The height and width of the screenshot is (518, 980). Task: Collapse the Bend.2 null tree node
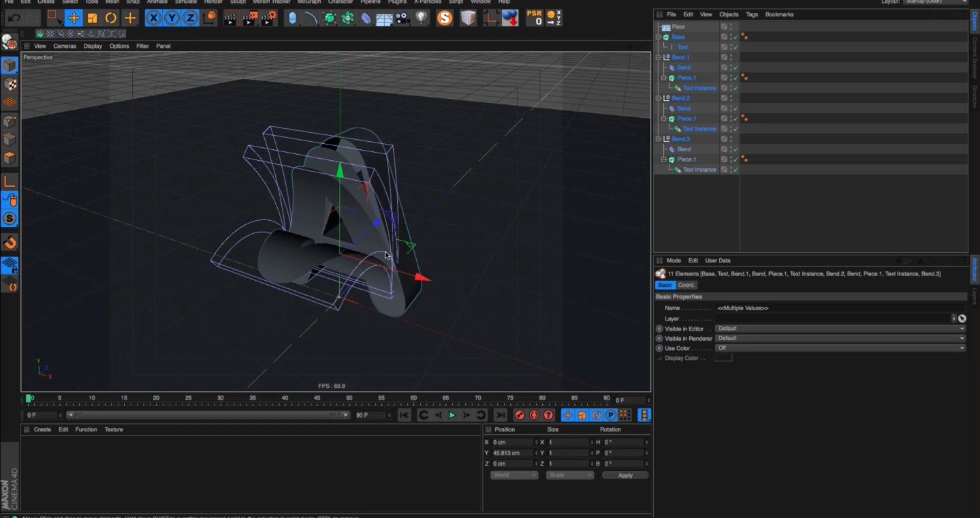point(659,98)
